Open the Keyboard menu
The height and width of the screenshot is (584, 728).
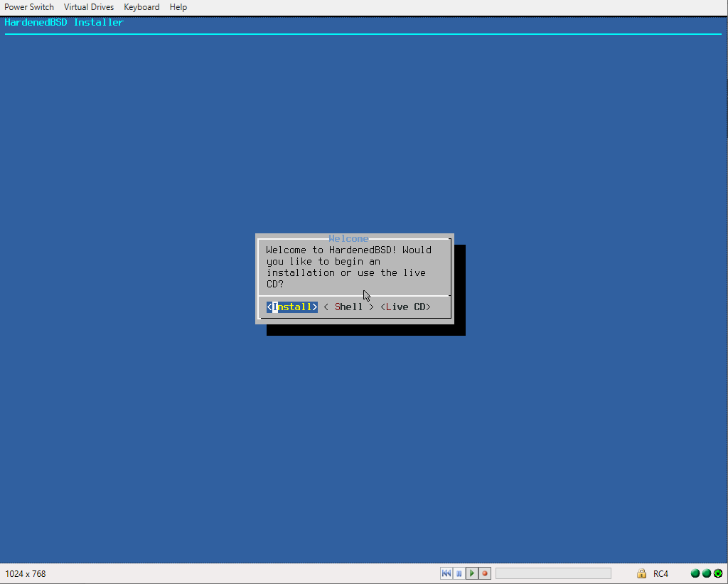141,7
